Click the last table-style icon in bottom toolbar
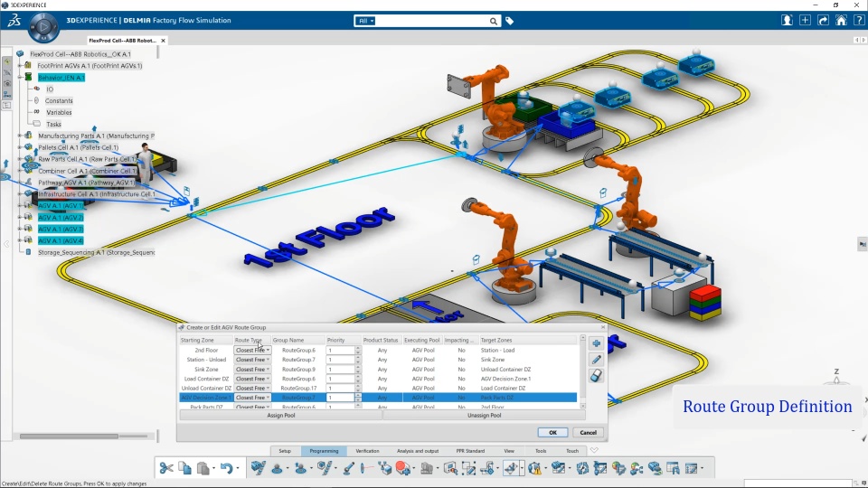The image size is (868, 488). 692,468
